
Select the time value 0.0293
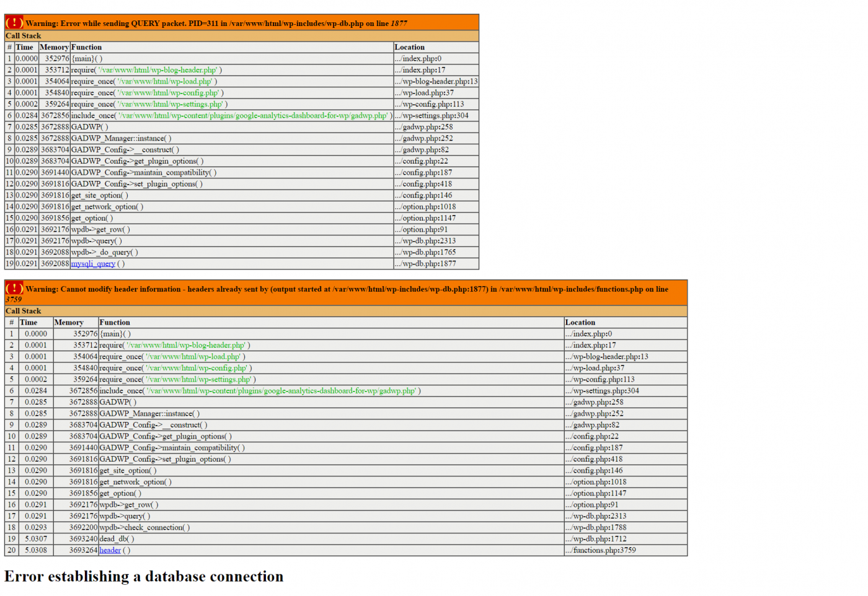click(x=36, y=528)
